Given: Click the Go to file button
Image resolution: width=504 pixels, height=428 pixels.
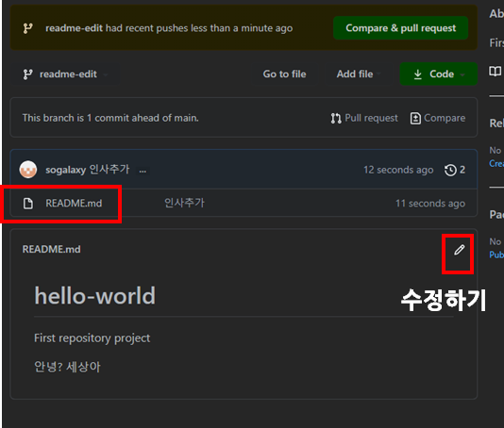Looking at the screenshot, I should [x=284, y=74].
